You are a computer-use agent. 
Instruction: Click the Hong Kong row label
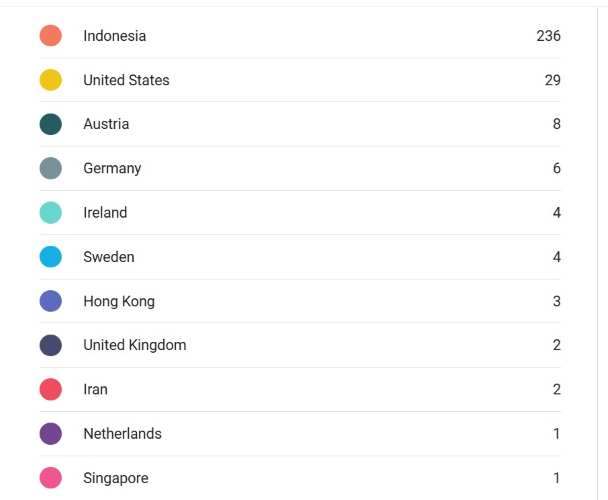pos(119,301)
